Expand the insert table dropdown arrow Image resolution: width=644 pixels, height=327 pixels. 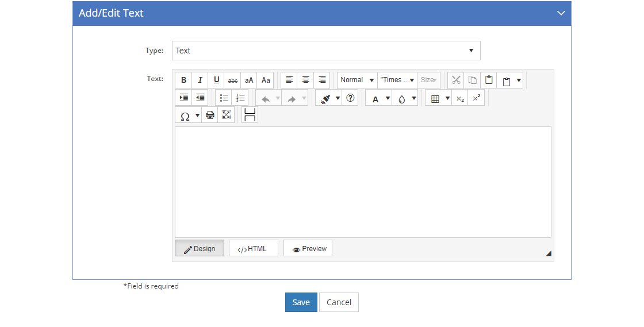447,98
